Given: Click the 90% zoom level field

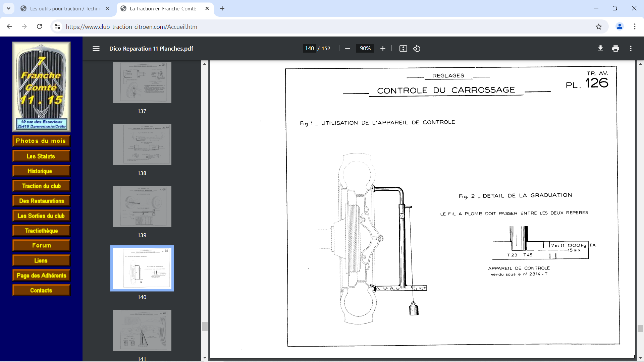Looking at the screenshot, I should pos(365,49).
